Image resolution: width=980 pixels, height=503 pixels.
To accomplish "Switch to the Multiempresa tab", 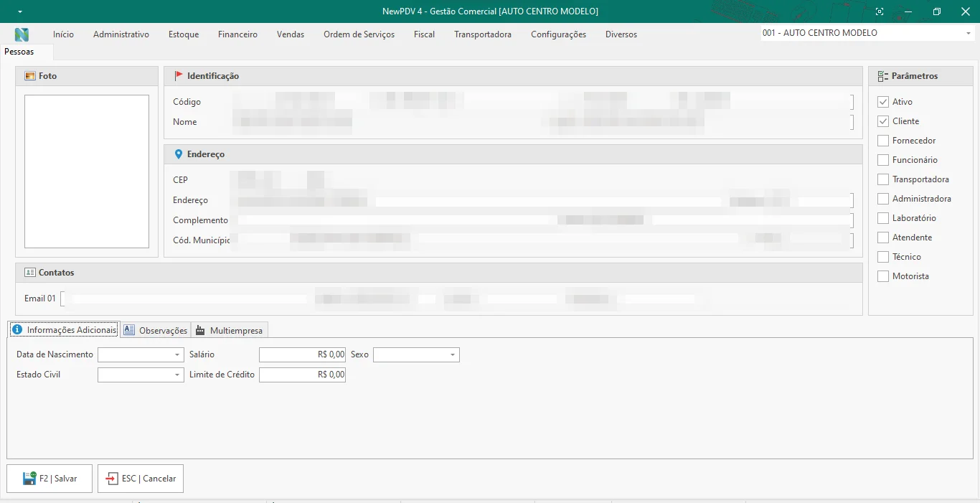I will (230, 330).
